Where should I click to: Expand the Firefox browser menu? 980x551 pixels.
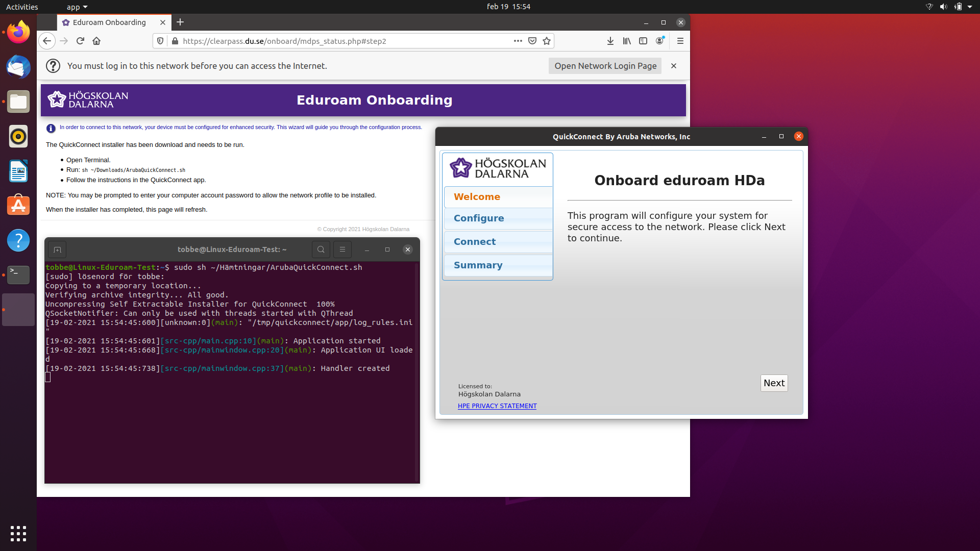pos(680,41)
